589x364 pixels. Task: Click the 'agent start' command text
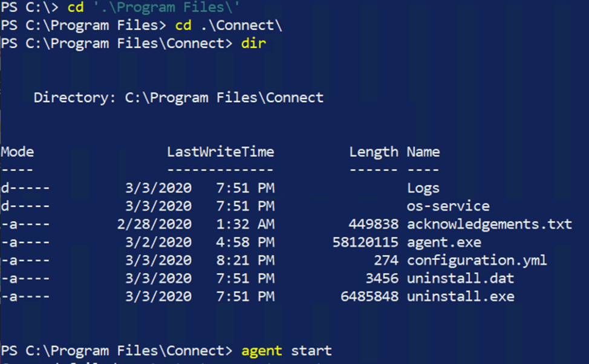[x=287, y=351]
